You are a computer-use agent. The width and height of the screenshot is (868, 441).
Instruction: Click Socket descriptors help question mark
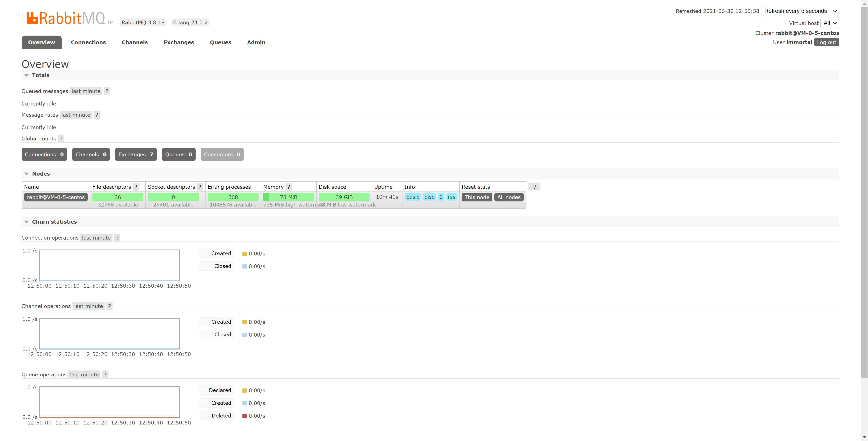click(x=200, y=187)
